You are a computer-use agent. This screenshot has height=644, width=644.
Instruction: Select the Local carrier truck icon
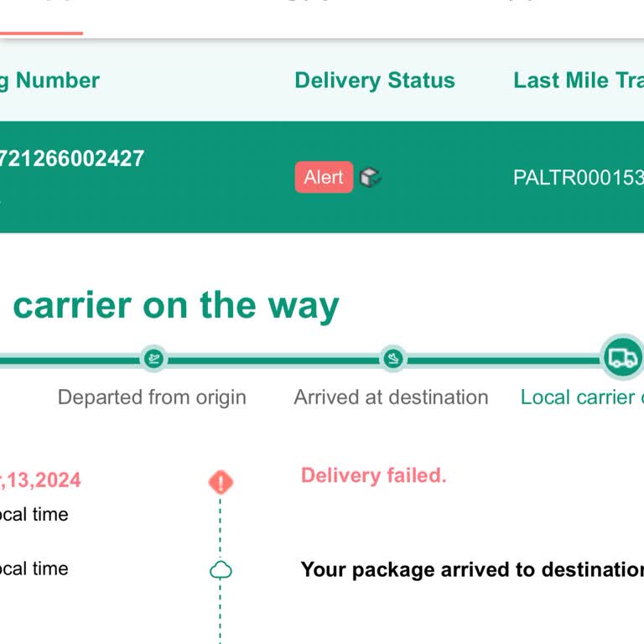[622, 358]
